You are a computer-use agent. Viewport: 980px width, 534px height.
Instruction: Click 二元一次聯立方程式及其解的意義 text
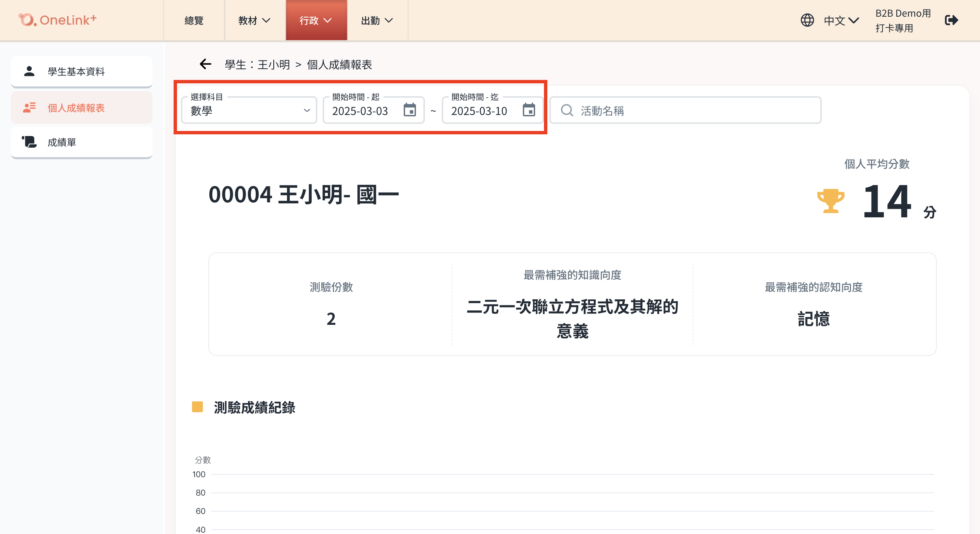click(x=573, y=318)
